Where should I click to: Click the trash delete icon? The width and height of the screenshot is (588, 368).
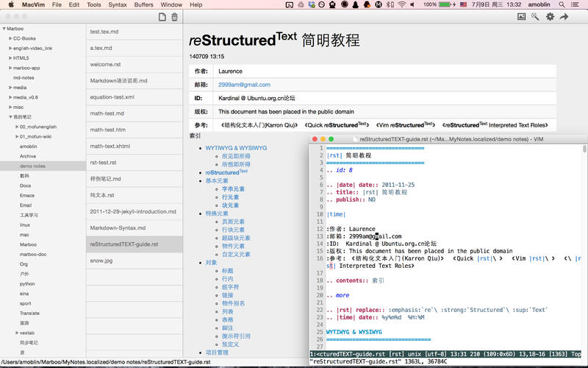tap(174, 17)
